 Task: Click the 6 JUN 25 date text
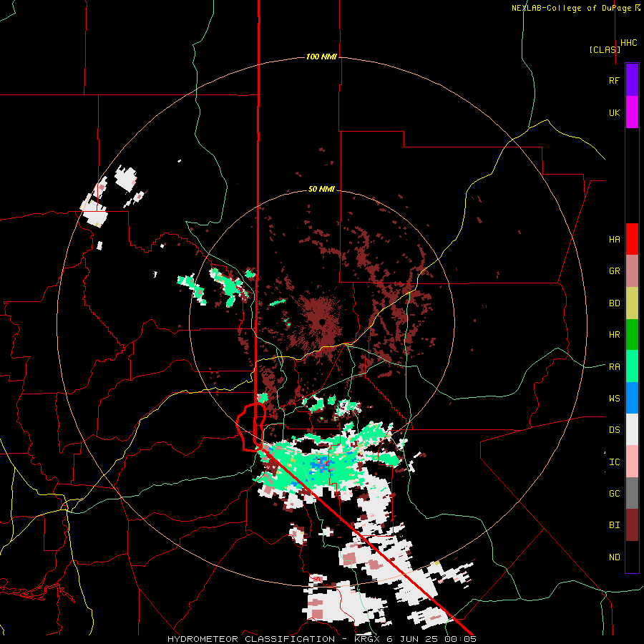413,639
